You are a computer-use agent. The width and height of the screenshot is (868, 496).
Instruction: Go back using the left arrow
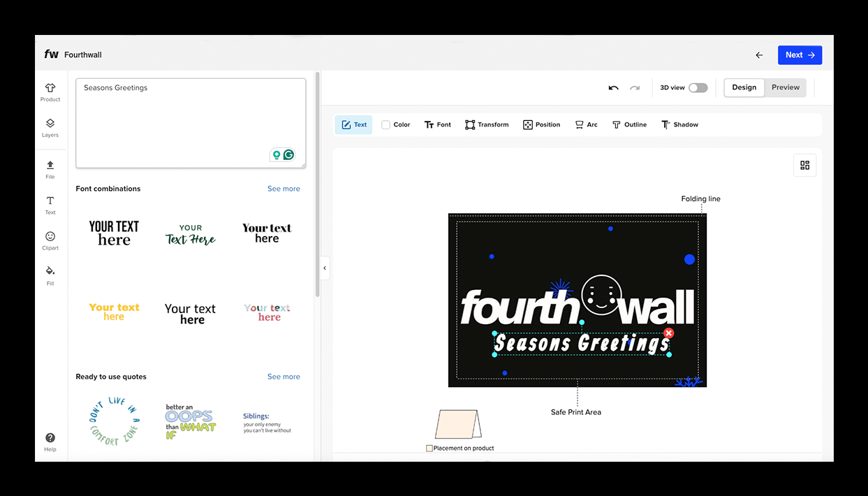point(759,55)
